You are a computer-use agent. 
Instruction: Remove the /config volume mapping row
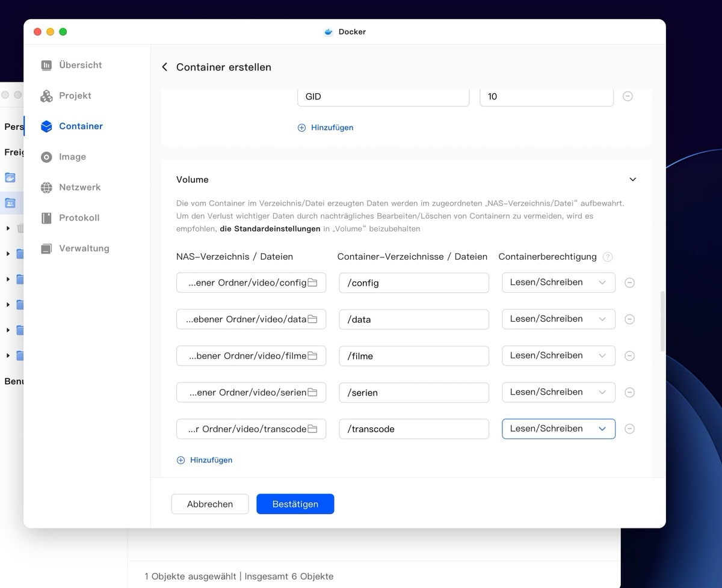[x=629, y=283]
